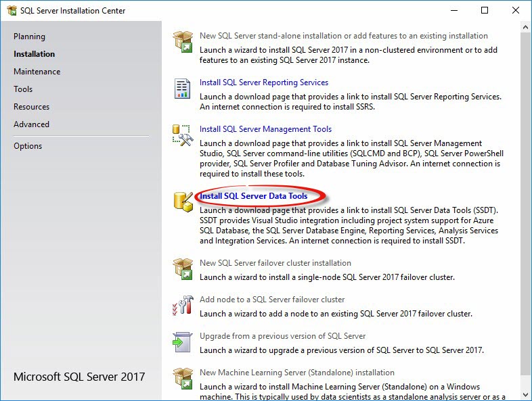
Task: Click the new stand-alone installation box icon
Action: coord(183,42)
